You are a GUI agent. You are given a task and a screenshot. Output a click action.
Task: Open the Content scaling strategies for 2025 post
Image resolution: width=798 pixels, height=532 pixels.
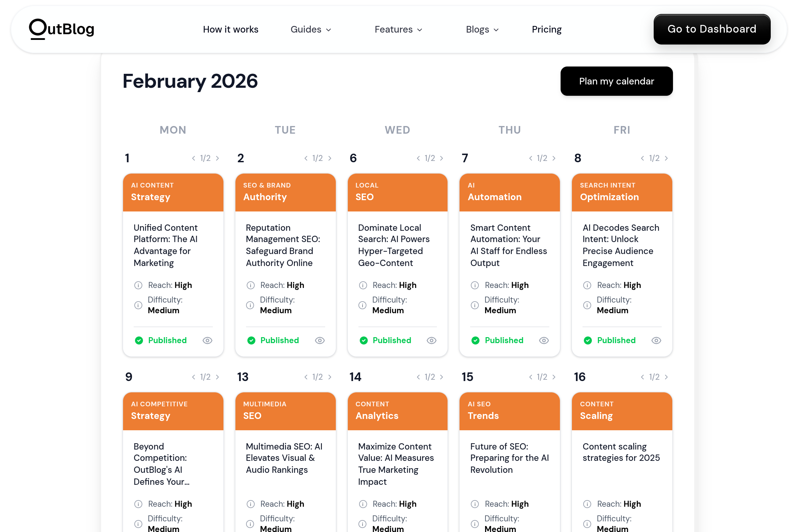coord(621,452)
